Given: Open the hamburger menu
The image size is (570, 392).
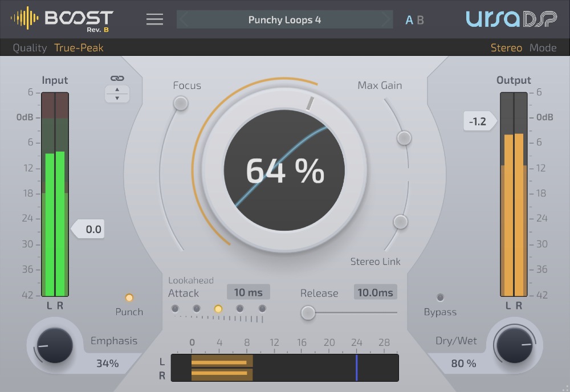Looking at the screenshot, I should (x=154, y=19).
